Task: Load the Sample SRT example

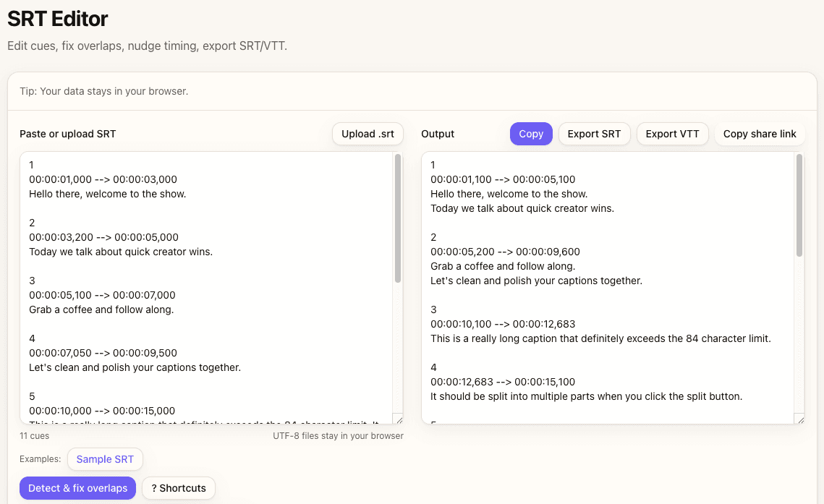Action: 105,459
